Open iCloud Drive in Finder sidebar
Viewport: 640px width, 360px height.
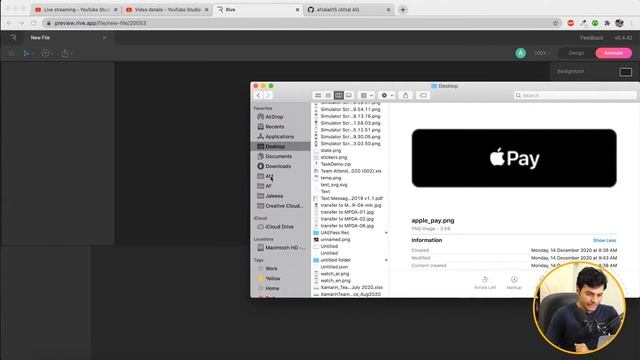point(280,227)
